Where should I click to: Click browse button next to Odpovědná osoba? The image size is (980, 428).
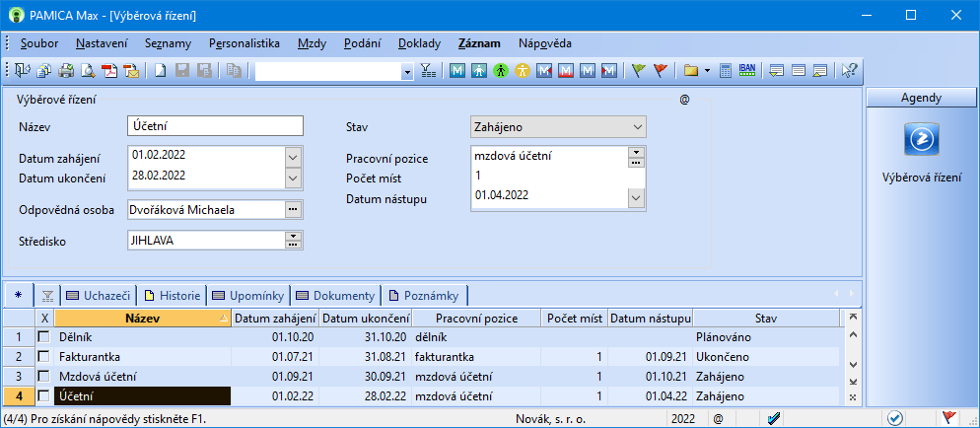click(293, 209)
